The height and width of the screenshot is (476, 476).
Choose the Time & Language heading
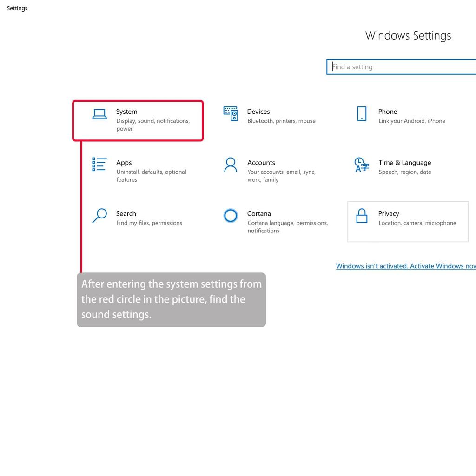[404, 163]
